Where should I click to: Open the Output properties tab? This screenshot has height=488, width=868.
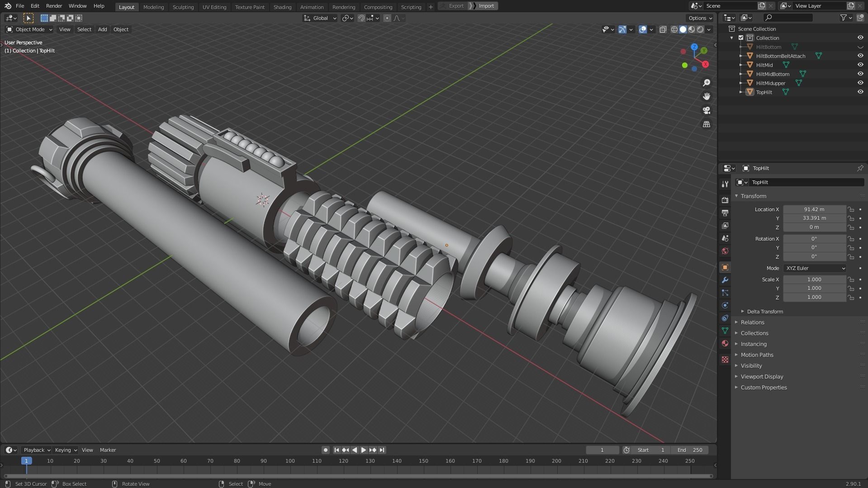(725, 213)
